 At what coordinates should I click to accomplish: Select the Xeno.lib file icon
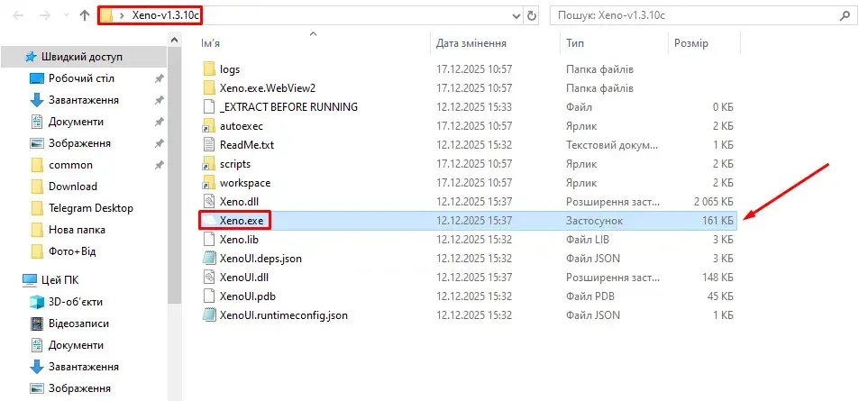pyautogui.click(x=209, y=240)
